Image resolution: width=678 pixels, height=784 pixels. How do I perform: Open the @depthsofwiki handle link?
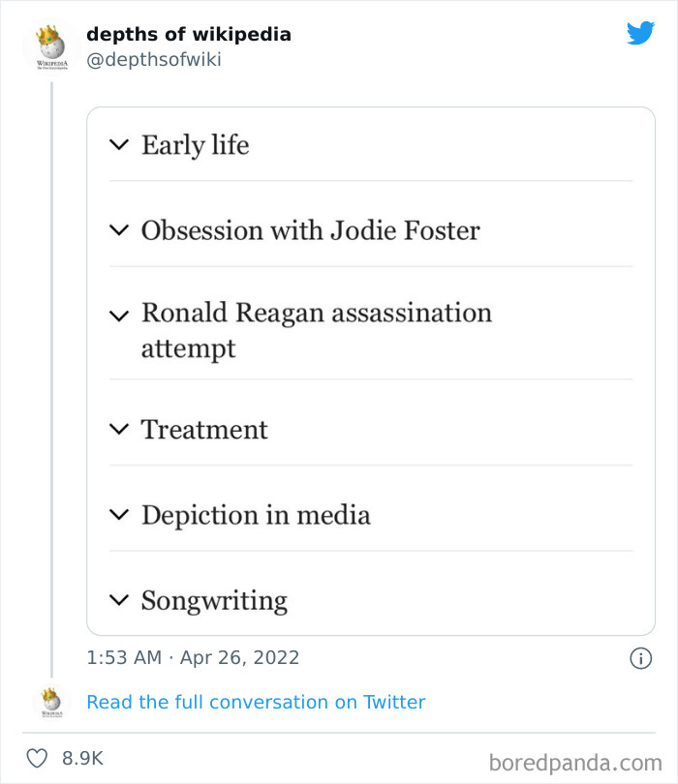tap(153, 60)
